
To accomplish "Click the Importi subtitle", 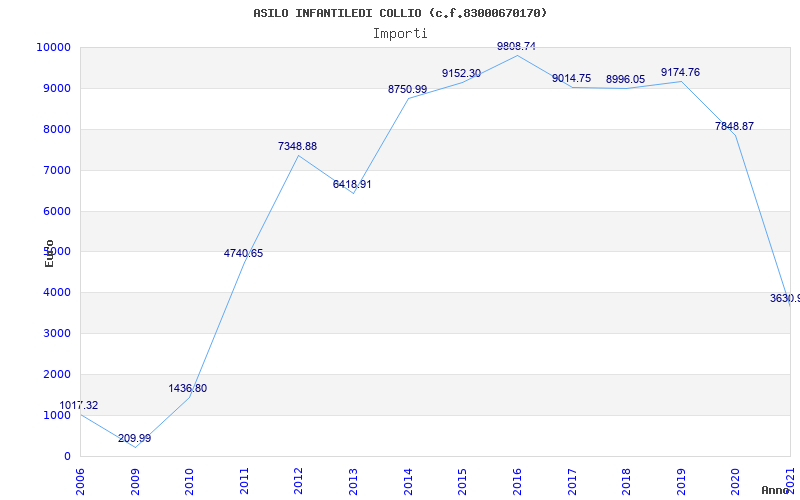I will [x=400, y=34].
